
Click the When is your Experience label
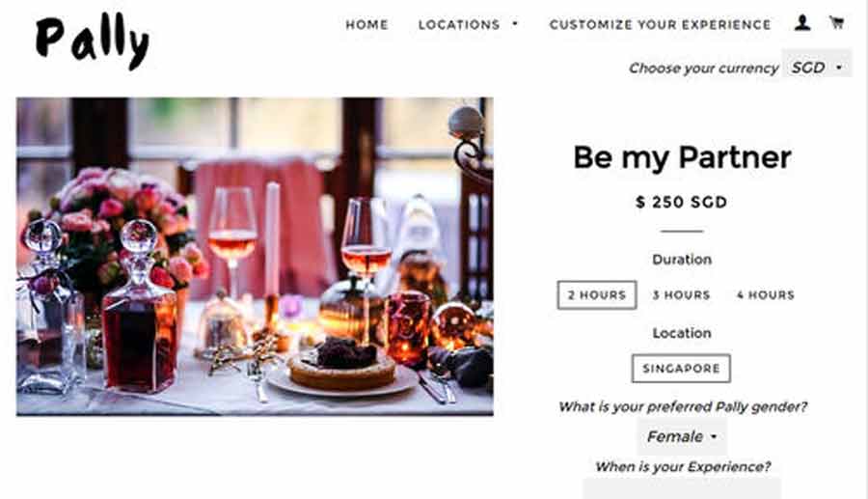[681, 466]
